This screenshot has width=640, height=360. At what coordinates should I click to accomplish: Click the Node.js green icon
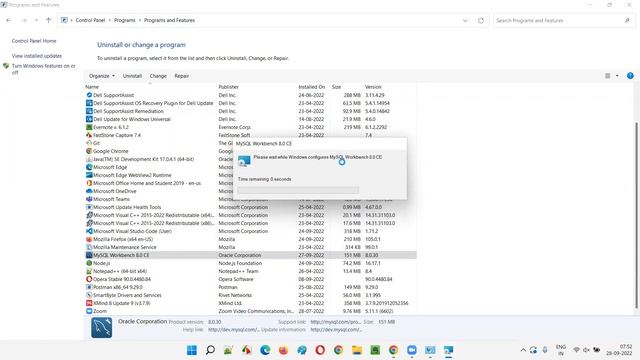pos(89,263)
